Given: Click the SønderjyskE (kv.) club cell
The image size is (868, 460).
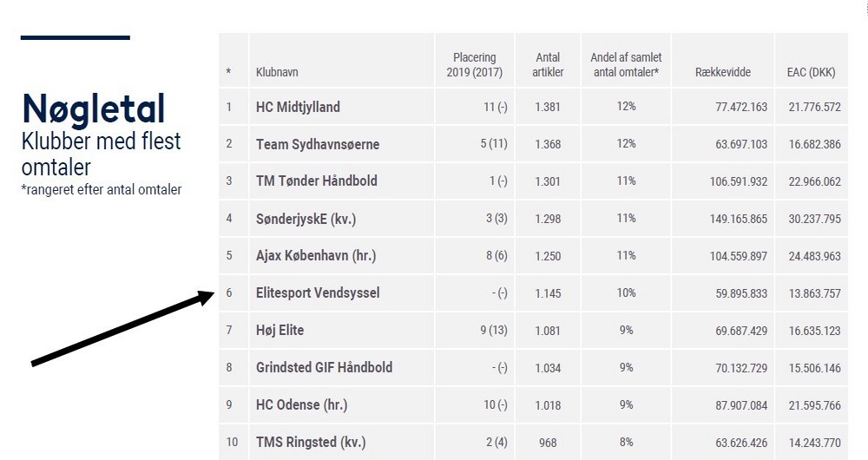Looking at the screenshot, I should pyautogui.click(x=306, y=219).
